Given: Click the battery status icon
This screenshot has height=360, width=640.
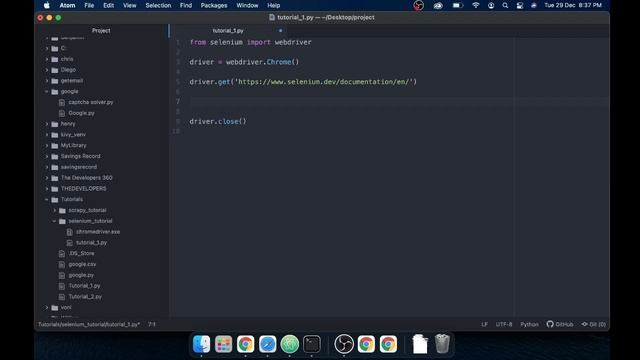Looking at the screenshot, I should [x=457, y=5].
